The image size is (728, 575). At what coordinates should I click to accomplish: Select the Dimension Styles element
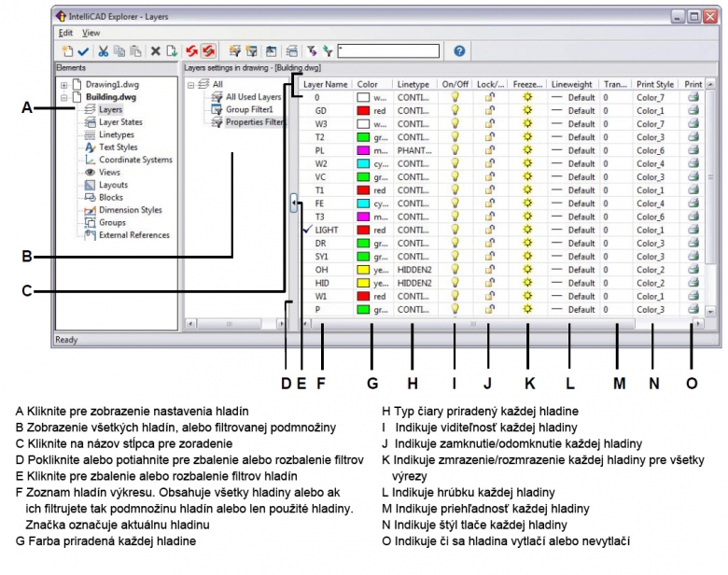[130, 210]
